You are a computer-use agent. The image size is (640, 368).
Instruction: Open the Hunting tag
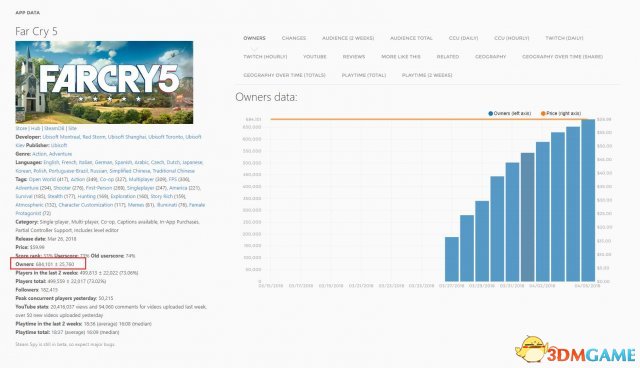(87, 197)
